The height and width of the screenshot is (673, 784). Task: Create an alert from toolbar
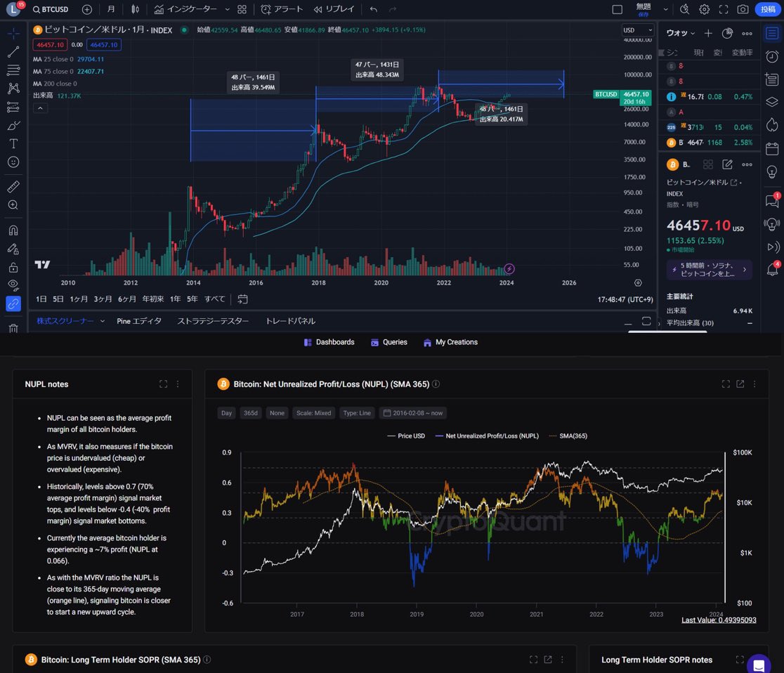click(282, 10)
